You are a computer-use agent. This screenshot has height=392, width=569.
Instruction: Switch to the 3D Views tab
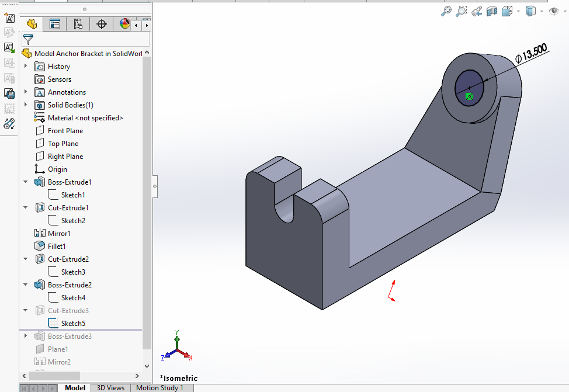click(110, 387)
